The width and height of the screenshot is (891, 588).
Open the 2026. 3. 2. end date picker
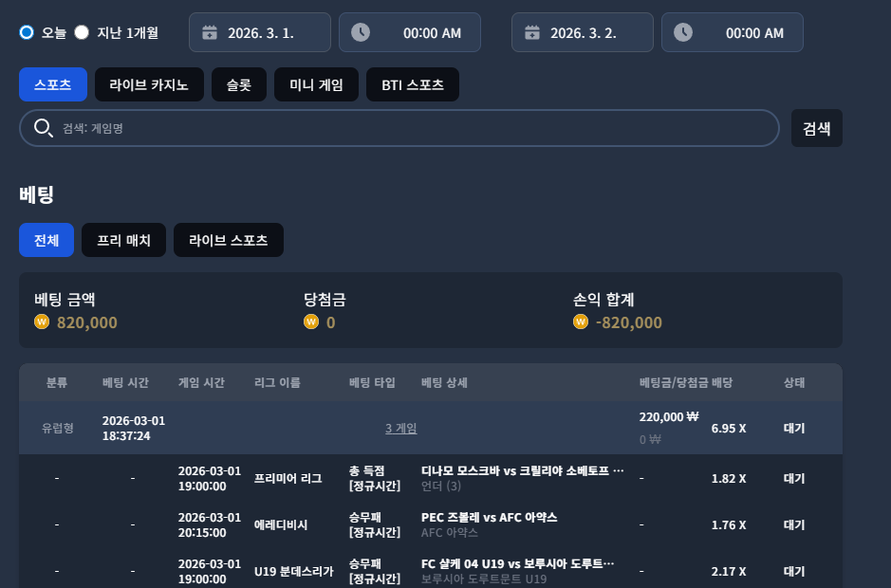pos(583,32)
